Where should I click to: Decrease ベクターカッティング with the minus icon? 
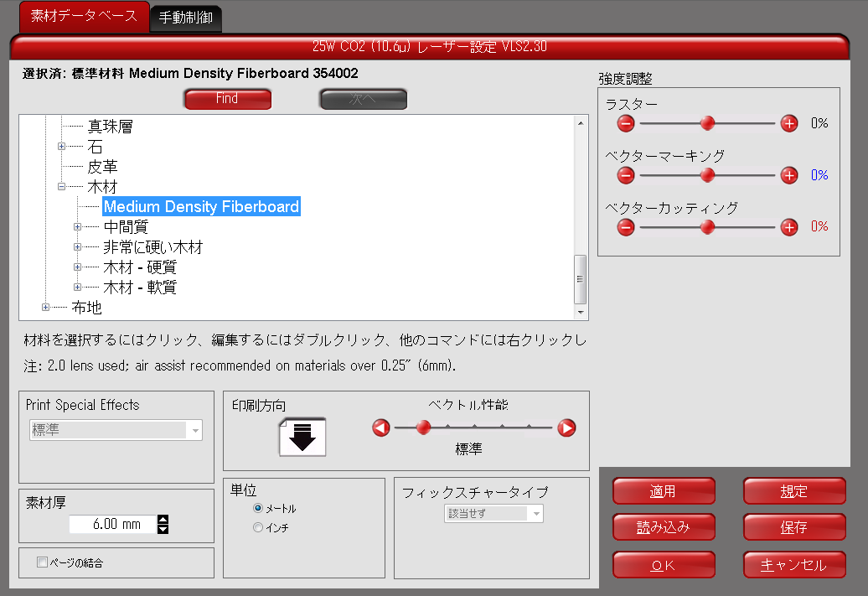tap(626, 226)
